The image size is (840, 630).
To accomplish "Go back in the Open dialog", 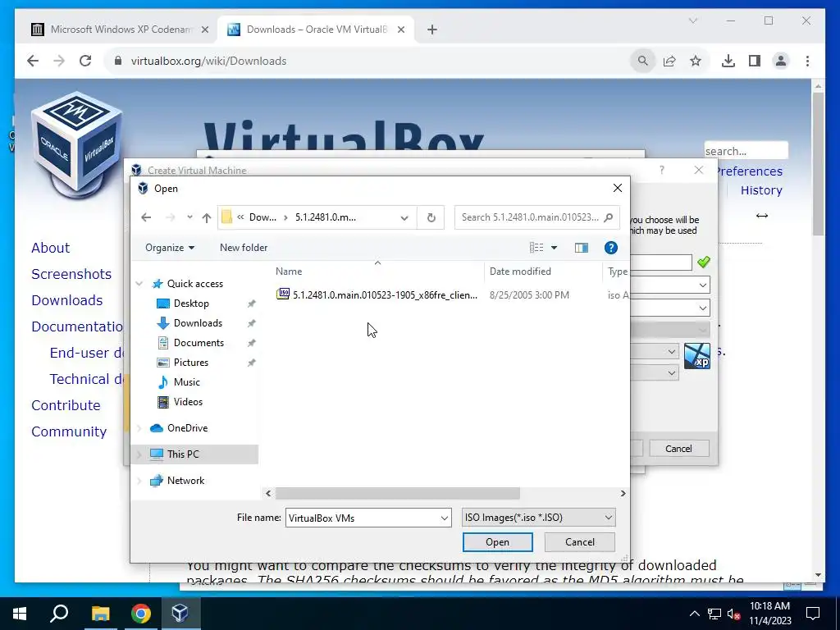I will click(x=146, y=217).
